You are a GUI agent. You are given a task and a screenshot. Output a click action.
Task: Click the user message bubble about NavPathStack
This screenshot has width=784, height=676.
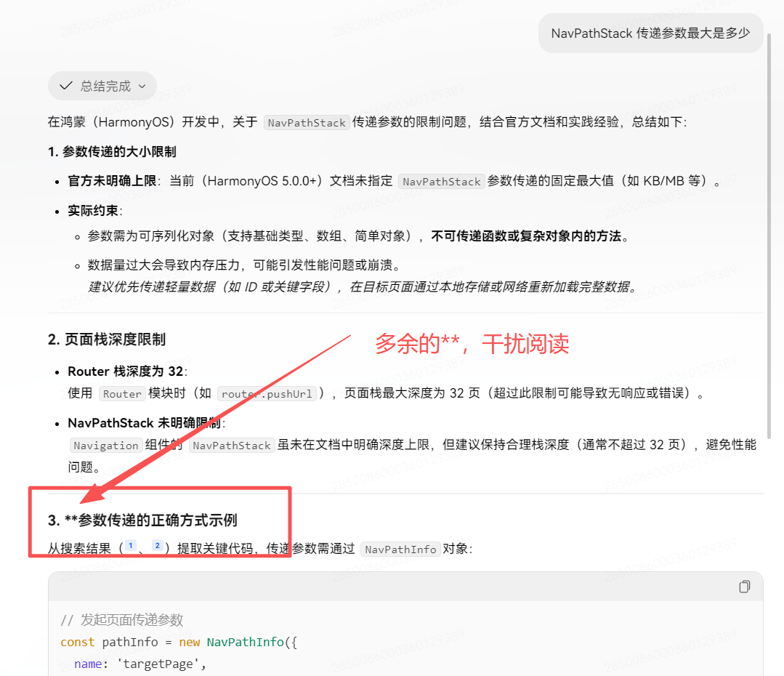650,33
